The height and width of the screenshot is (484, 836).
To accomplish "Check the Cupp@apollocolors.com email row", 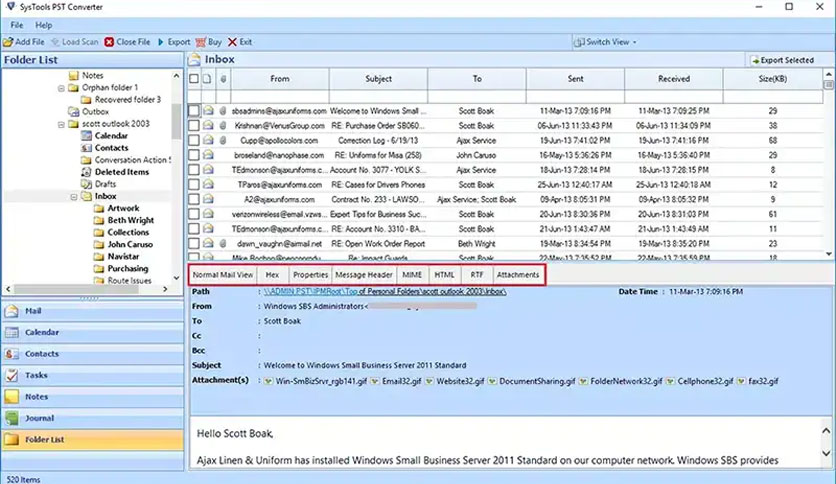I will (x=194, y=140).
